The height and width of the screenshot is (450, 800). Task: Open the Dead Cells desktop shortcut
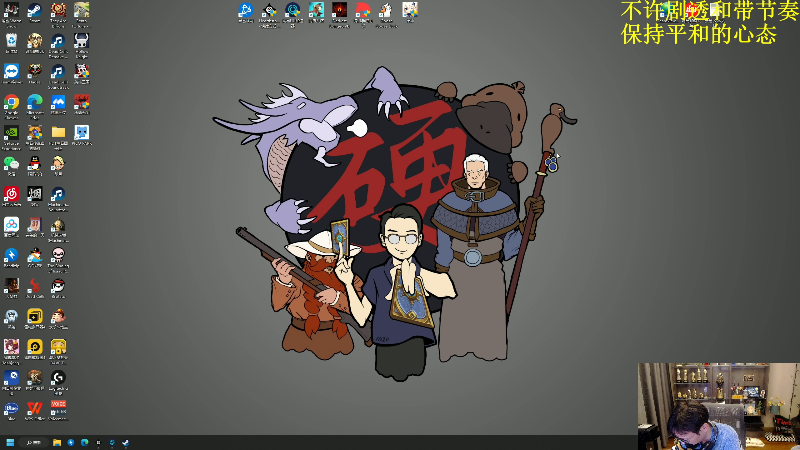[35, 286]
